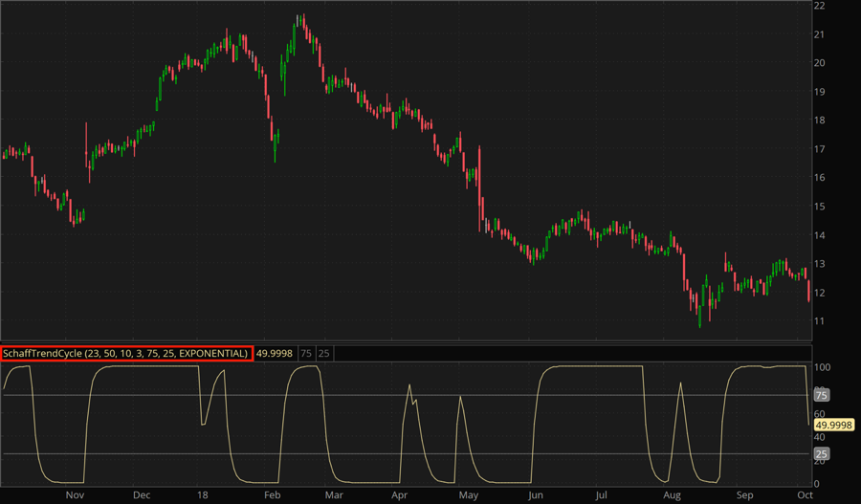Click the 0 label on the indicator axis

pyautogui.click(x=816, y=484)
